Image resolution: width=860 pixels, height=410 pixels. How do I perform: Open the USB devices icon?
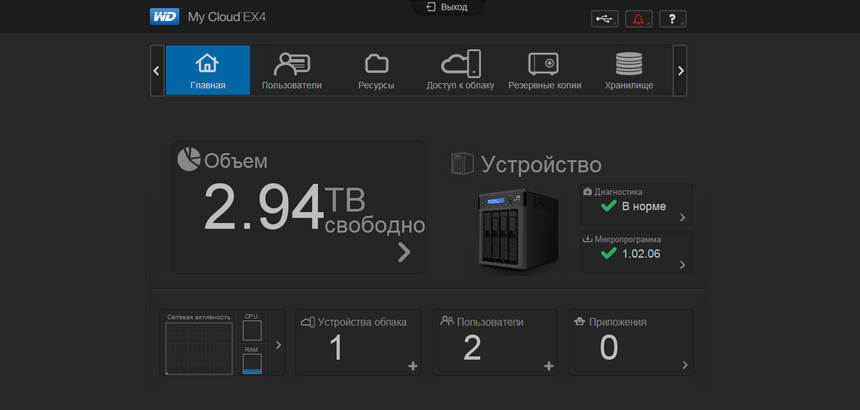tap(604, 19)
